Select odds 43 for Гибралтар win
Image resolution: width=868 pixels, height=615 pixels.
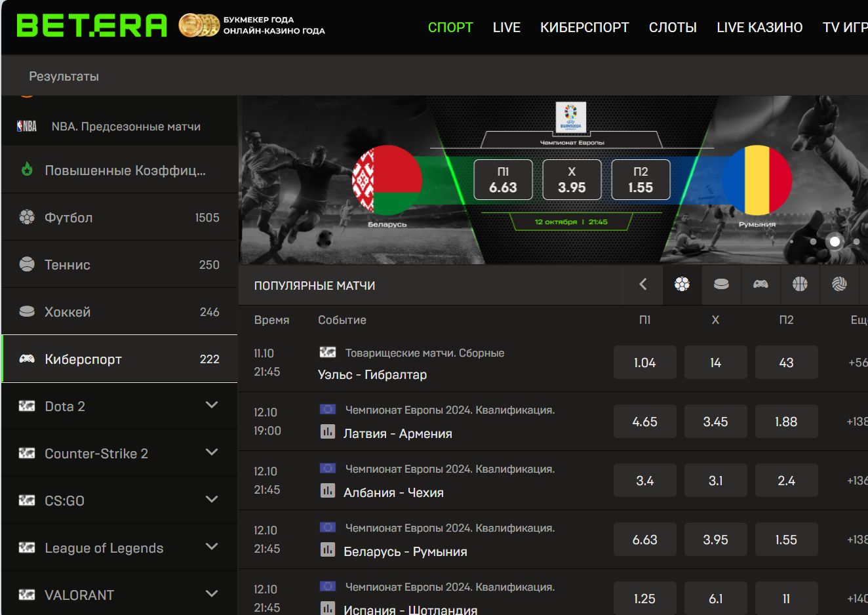click(x=787, y=363)
